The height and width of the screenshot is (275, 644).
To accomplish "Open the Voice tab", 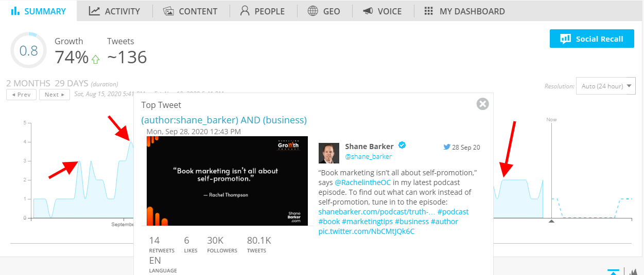I will coord(382,11).
